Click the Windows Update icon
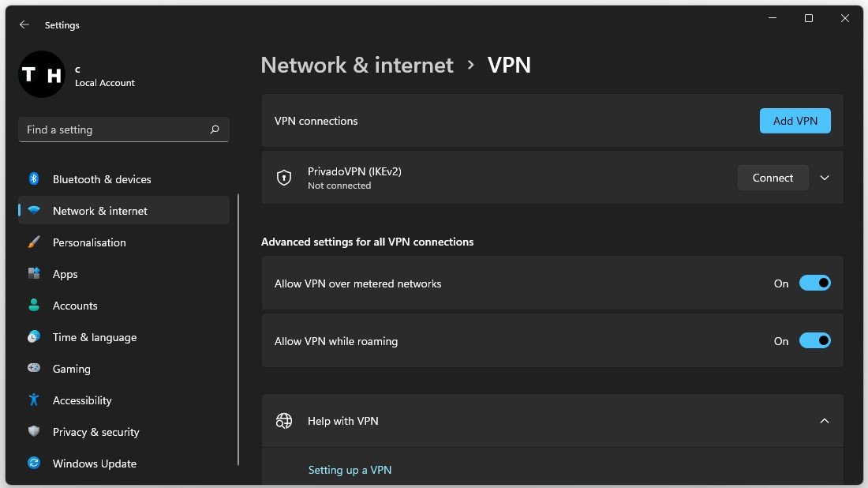The width and height of the screenshot is (868, 488). tap(34, 464)
